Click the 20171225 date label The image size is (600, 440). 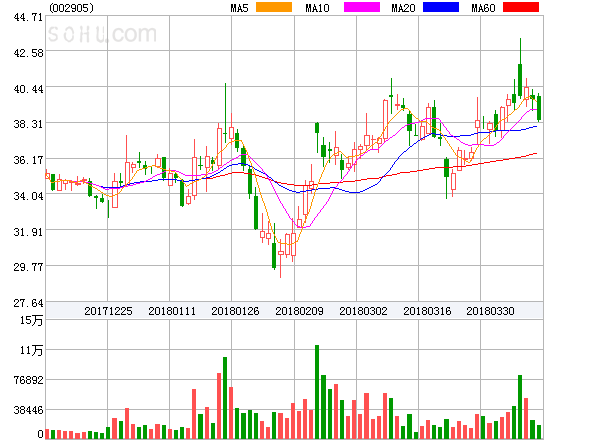tap(108, 311)
